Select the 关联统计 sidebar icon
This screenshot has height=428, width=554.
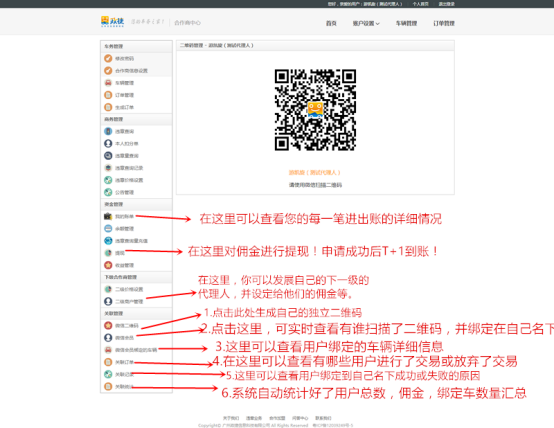tap(108, 386)
